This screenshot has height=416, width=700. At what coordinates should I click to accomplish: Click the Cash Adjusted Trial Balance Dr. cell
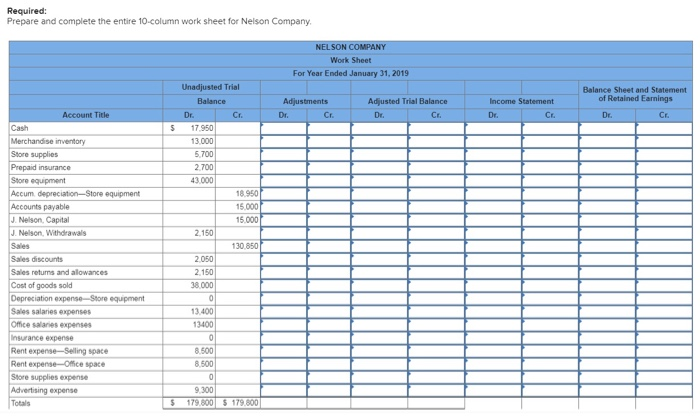379,128
